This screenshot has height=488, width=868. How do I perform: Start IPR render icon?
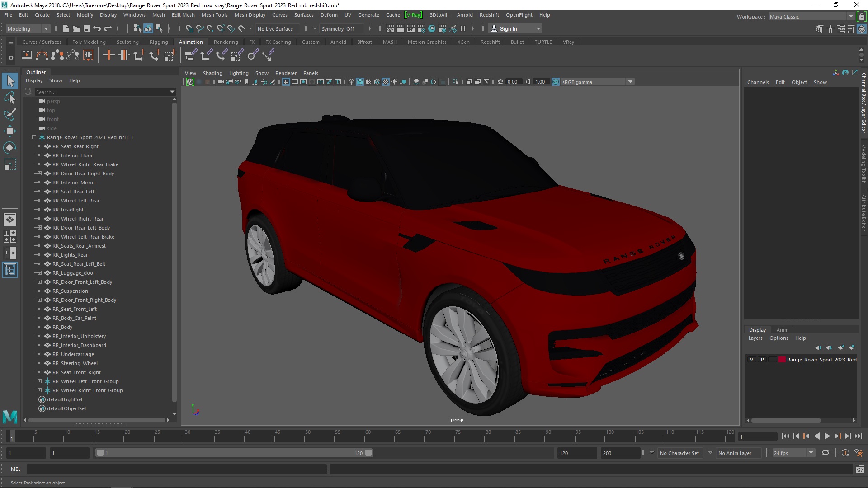pos(411,28)
